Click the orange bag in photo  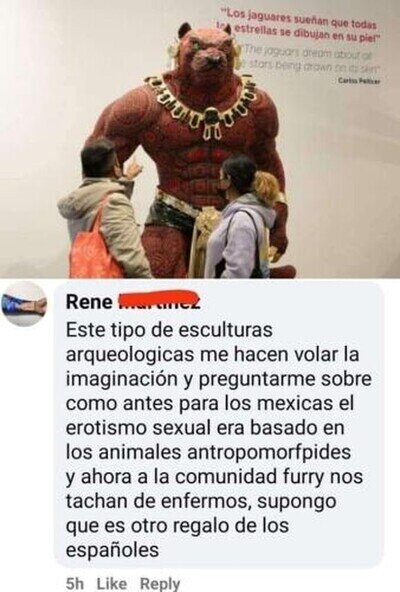point(93,248)
